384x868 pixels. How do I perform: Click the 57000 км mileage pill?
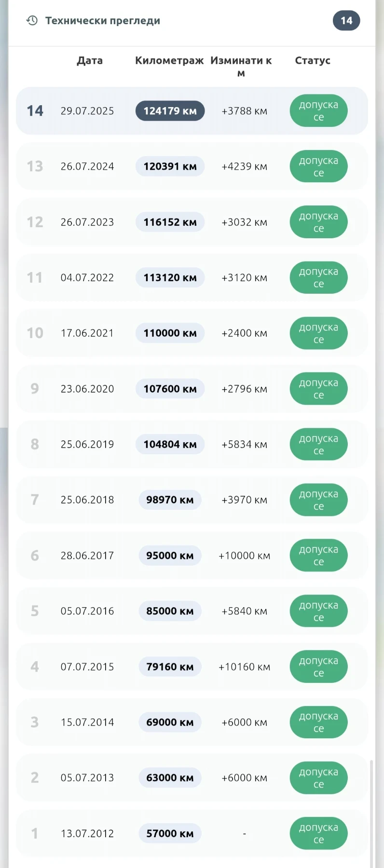pos(170,833)
